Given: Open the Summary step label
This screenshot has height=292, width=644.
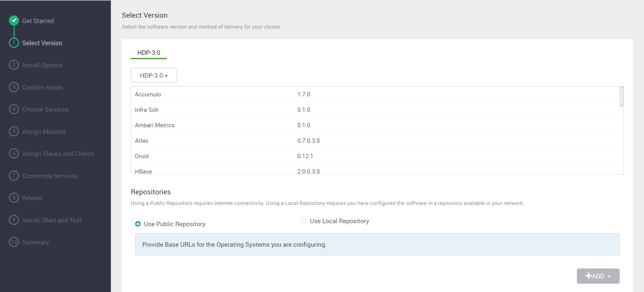Looking at the screenshot, I should click(36, 242).
